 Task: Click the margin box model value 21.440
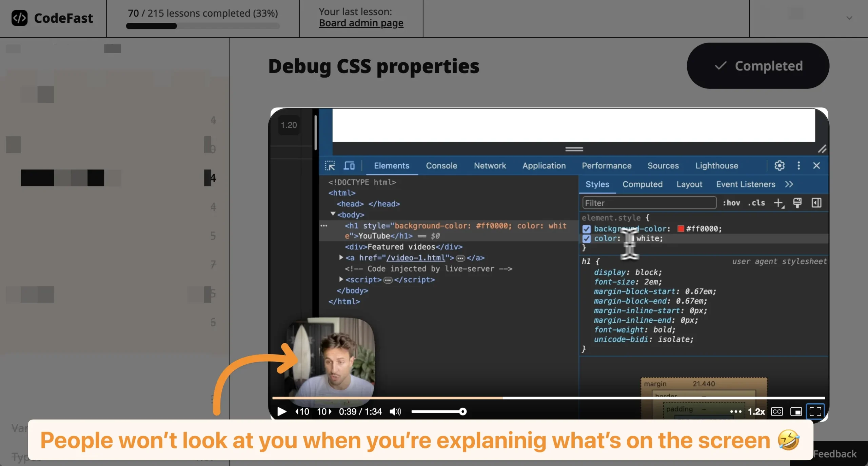click(x=704, y=384)
